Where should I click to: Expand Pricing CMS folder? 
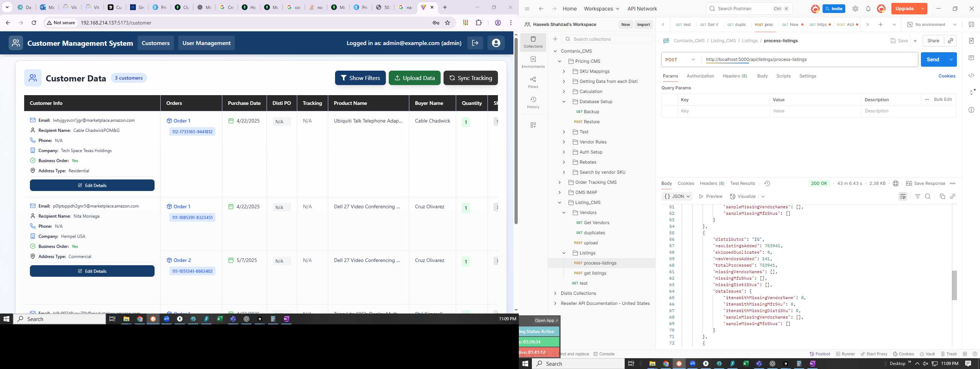coord(560,61)
